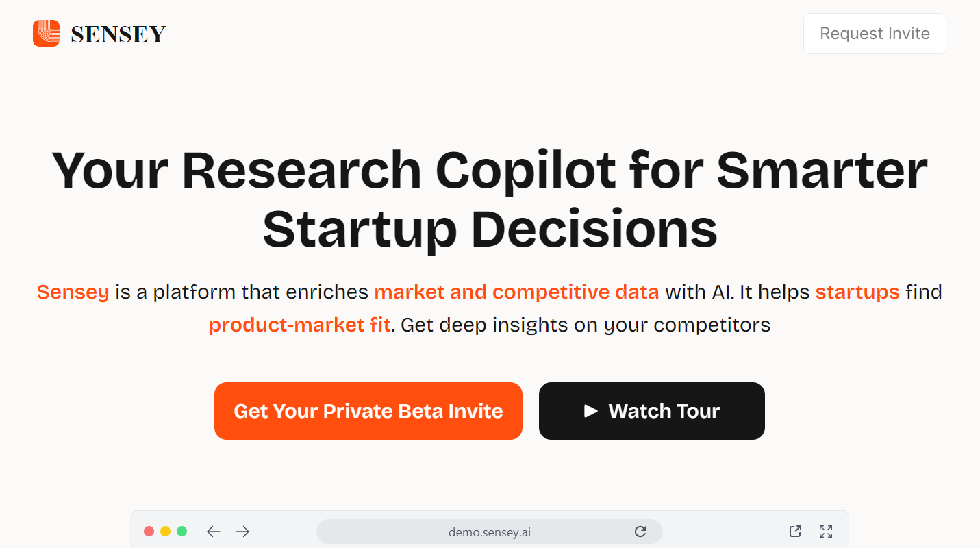Click the back arrow in demo browser

214,532
